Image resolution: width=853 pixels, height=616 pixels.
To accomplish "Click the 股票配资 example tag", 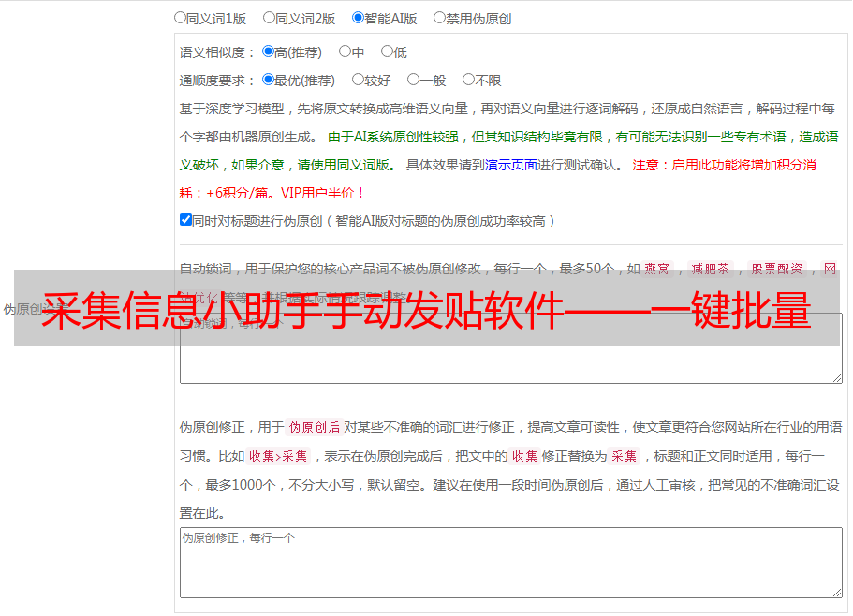I will pyautogui.click(x=777, y=269).
